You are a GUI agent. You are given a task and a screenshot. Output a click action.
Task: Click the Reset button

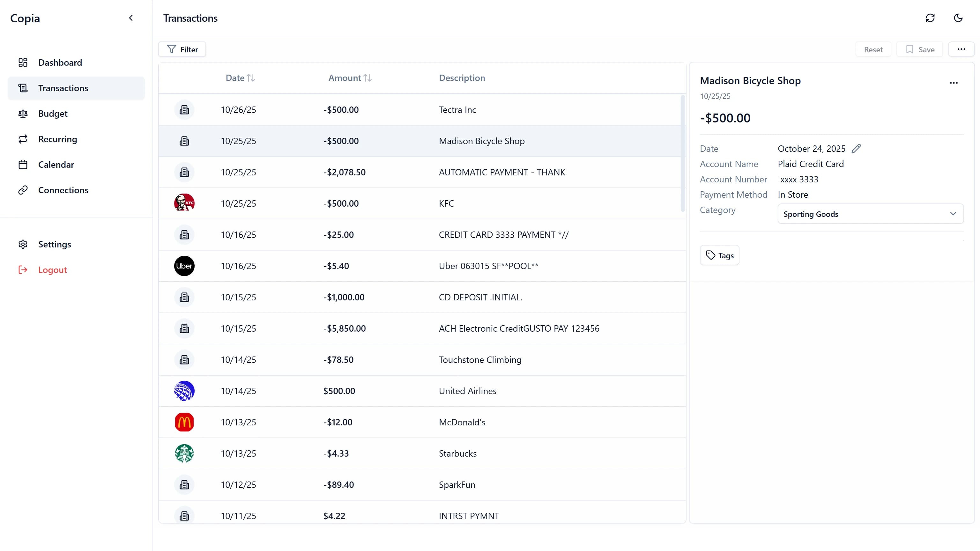(873, 49)
